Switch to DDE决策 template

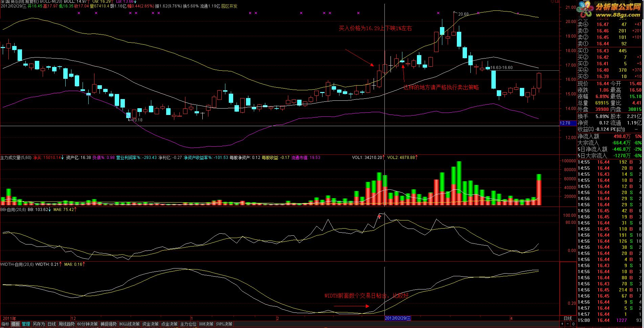pos(206,324)
